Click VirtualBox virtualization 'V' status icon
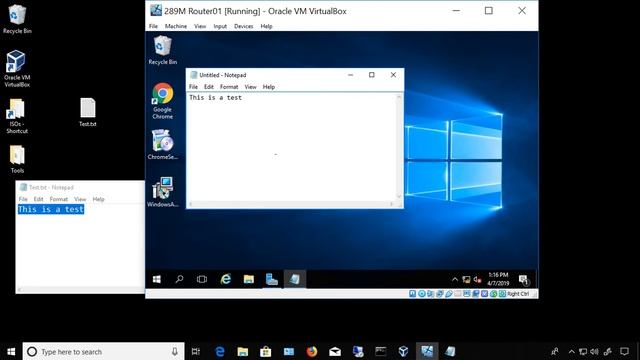The width and height of the screenshot is (640, 360). point(484,293)
